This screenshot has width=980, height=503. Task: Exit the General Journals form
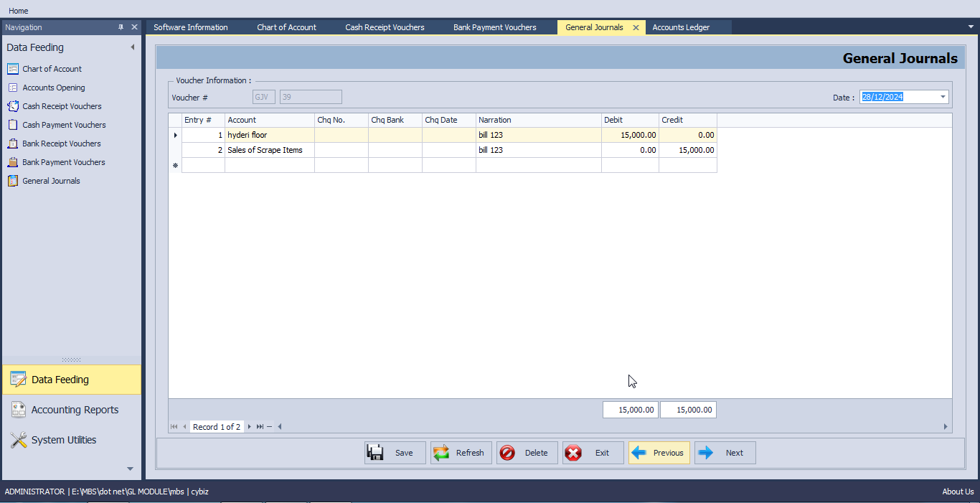(x=593, y=453)
